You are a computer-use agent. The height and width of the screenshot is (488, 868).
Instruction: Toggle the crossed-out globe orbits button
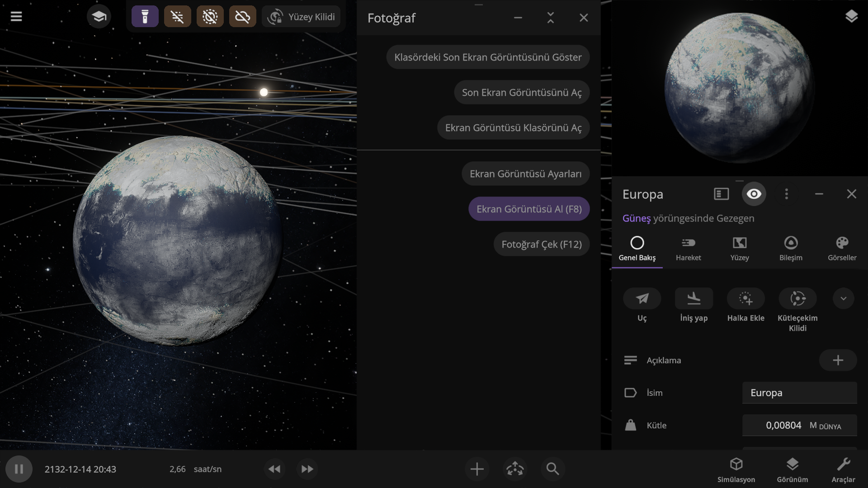[210, 17]
